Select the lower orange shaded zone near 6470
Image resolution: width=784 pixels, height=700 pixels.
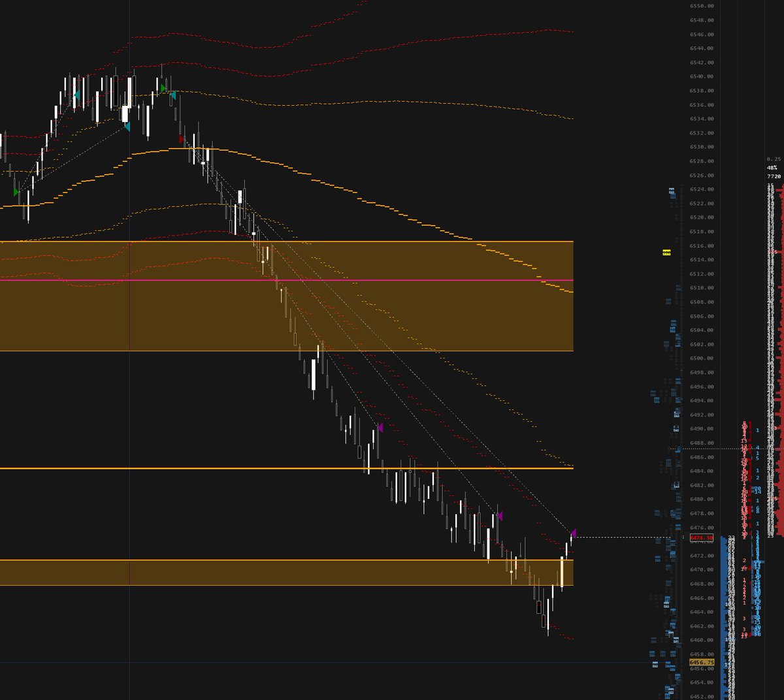point(287,573)
